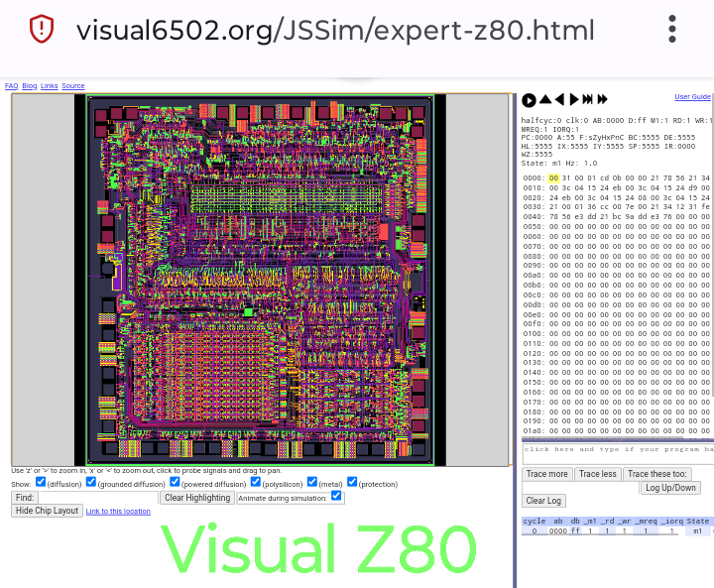Tap the red shield security warning icon
This screenshot has height=588, width=714.
pos(41,29)
